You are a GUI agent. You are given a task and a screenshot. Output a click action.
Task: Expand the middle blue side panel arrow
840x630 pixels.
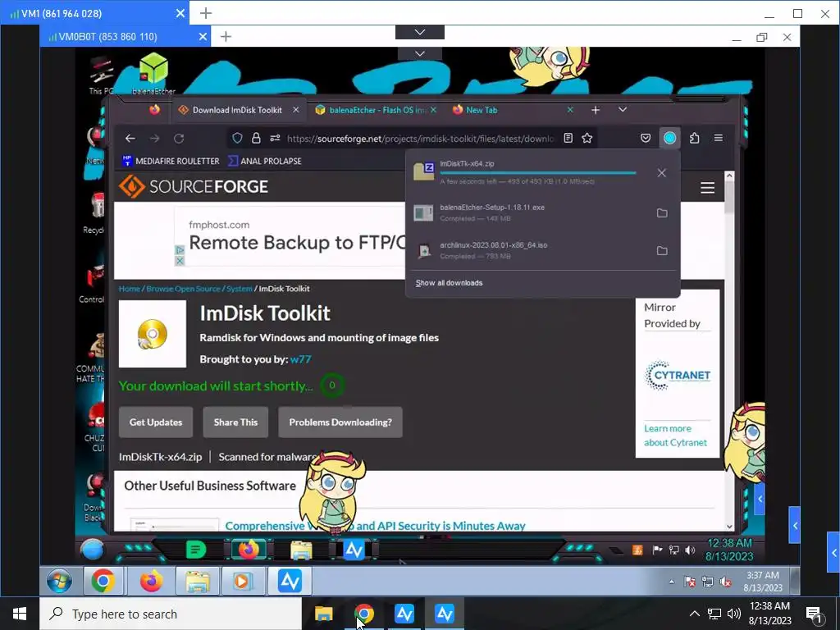[795, 526]
